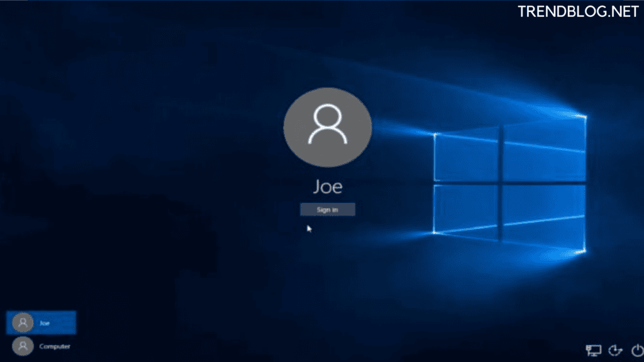Open the network connection icon
Image resolution: width=644 pixels, height=362 pixels.
pyautogui.click(x=593, y=350)
